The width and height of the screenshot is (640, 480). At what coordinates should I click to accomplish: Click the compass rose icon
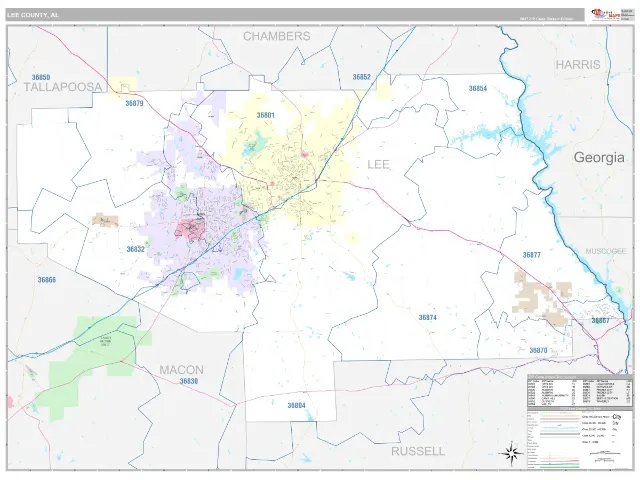pyautogui.click(x=511, y=453)
